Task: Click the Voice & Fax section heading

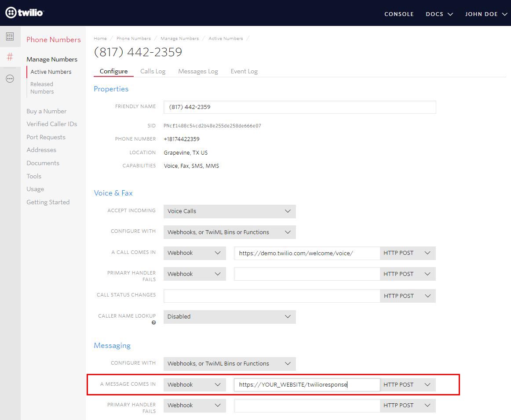Action: (x=113, y=193)
